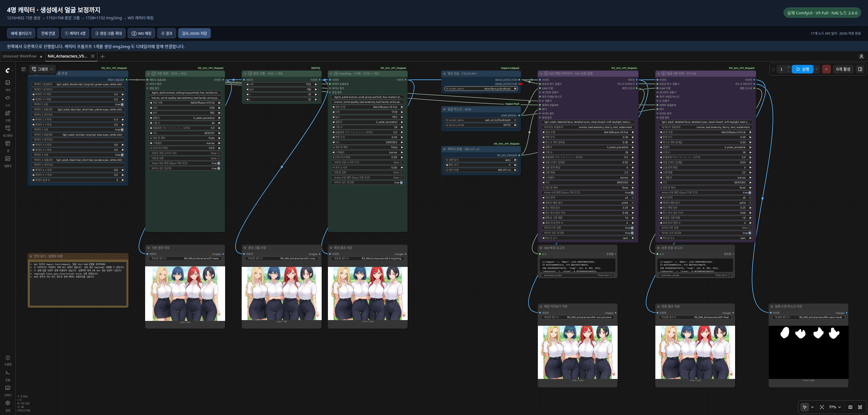Open model_name bbox/face_yolov8m.pt combo
Image resolution: width=868 pixels, height=415 pixels.
[x=481, y=89]
